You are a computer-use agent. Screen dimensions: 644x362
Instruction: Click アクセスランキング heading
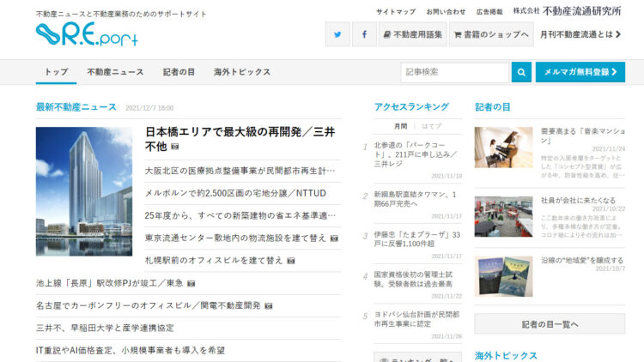tap(411, 106)
